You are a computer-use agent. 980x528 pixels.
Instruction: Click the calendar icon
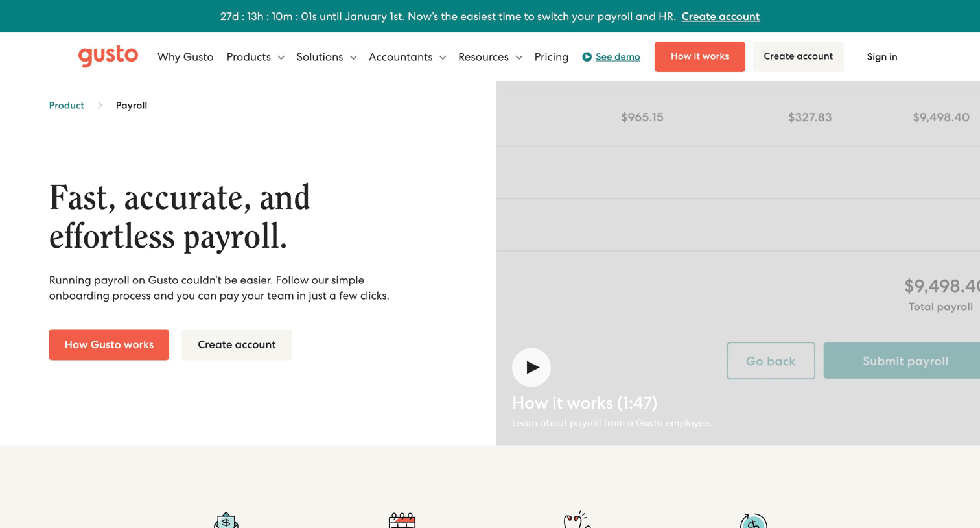pos(402,520)
